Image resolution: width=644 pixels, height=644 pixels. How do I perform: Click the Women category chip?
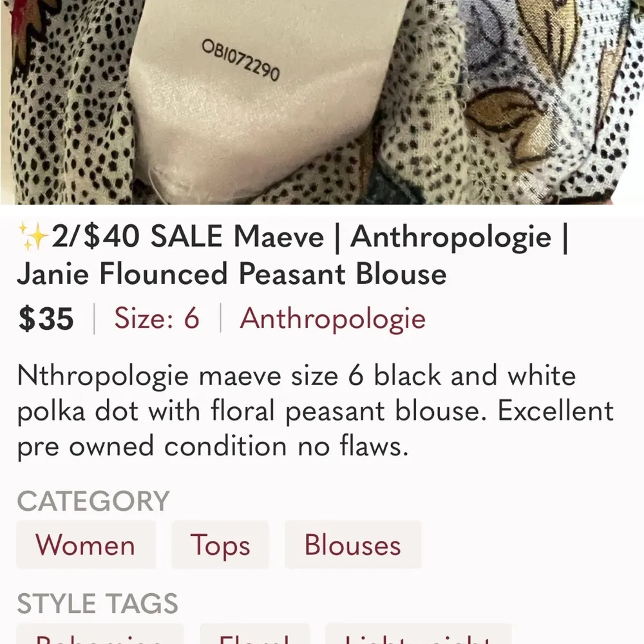[x=86, y=545]
